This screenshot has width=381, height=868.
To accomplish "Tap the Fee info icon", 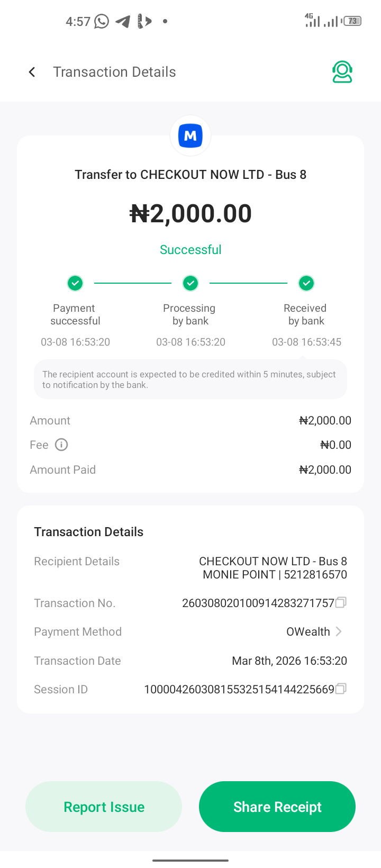I will (x=61, y=445).
